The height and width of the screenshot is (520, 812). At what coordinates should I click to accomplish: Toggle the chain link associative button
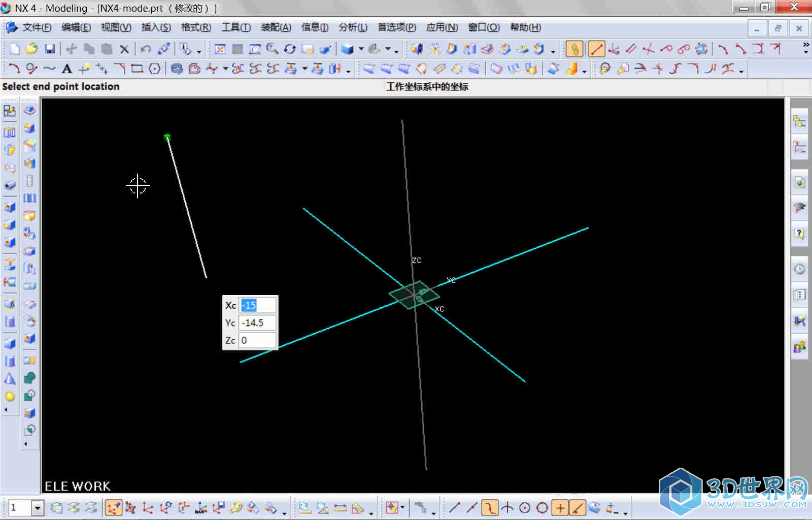[574, 49]
